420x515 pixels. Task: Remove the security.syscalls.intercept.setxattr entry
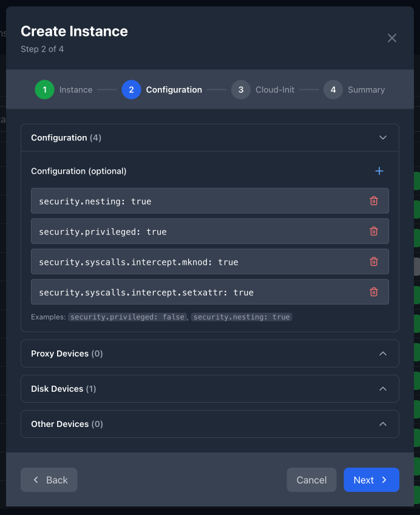click(374, 292)
